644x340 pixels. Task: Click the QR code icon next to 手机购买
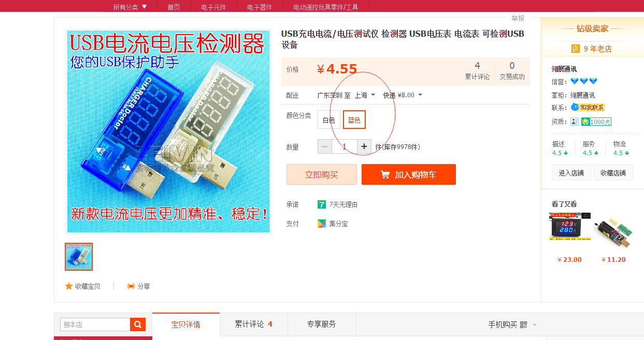point(524,324)
